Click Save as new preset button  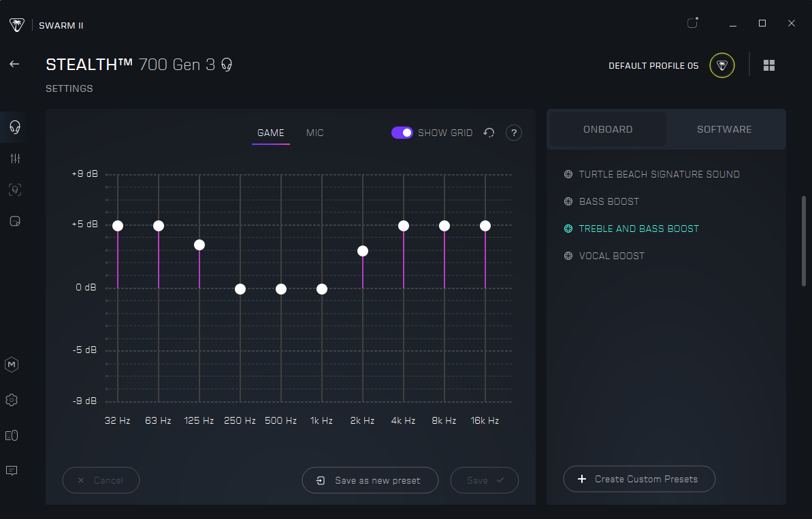370,480
